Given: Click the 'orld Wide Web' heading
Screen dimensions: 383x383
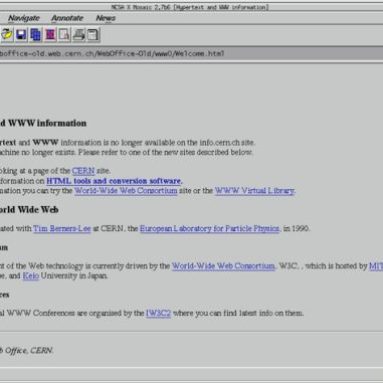Looking at the screenshot, I should pyautogui.click(x=29, y=210).
